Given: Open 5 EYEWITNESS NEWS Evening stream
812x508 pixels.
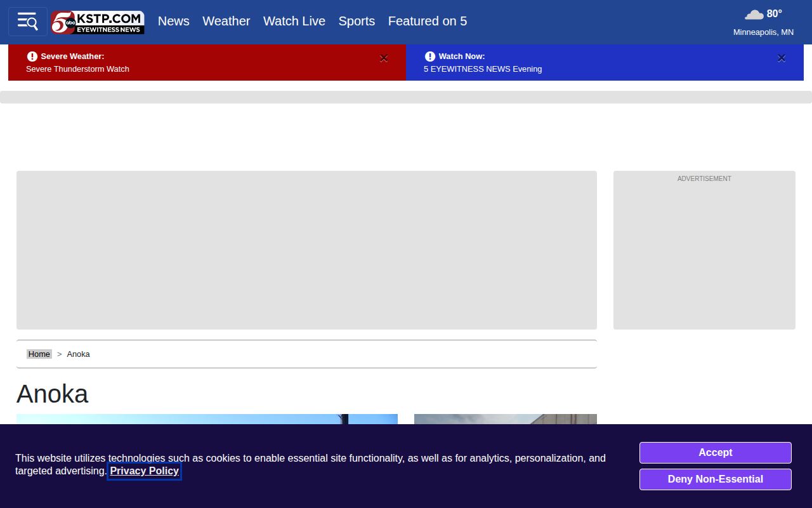Looking at the screenshot, I should (483, 69).
